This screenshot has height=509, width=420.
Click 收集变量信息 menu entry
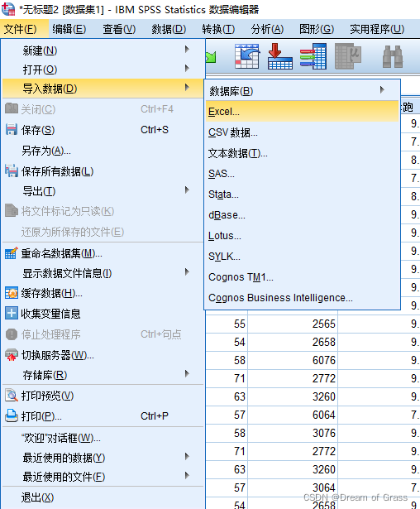(x=103, y=314)
